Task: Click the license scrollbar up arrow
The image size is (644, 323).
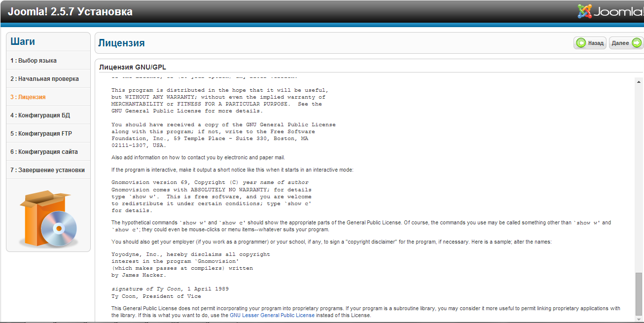Action: click(x=639, y=81)
